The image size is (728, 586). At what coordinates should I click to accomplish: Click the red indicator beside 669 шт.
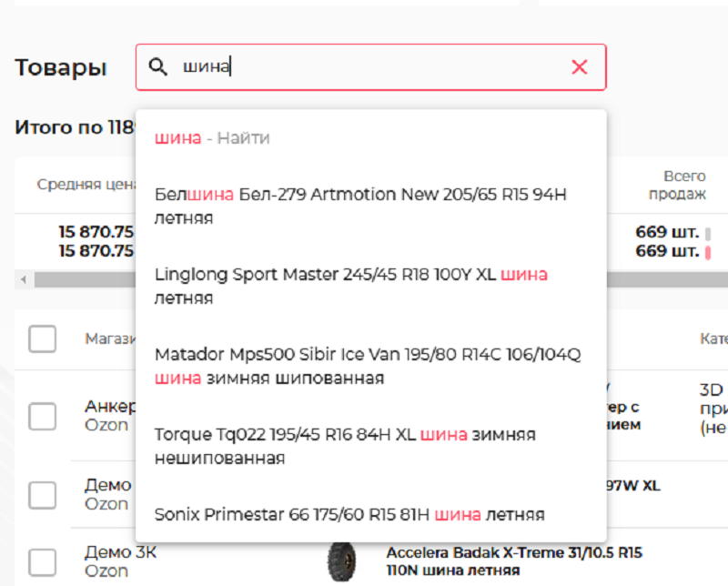pos(707,252)
